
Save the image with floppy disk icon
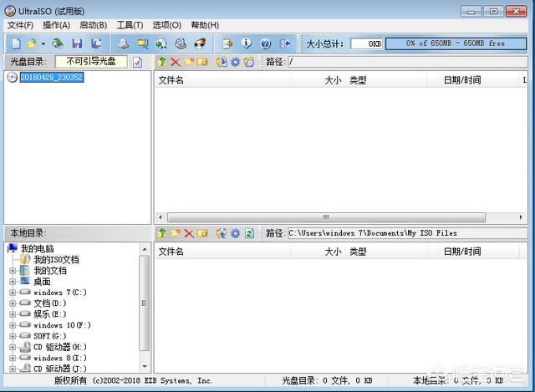[77, 43]
